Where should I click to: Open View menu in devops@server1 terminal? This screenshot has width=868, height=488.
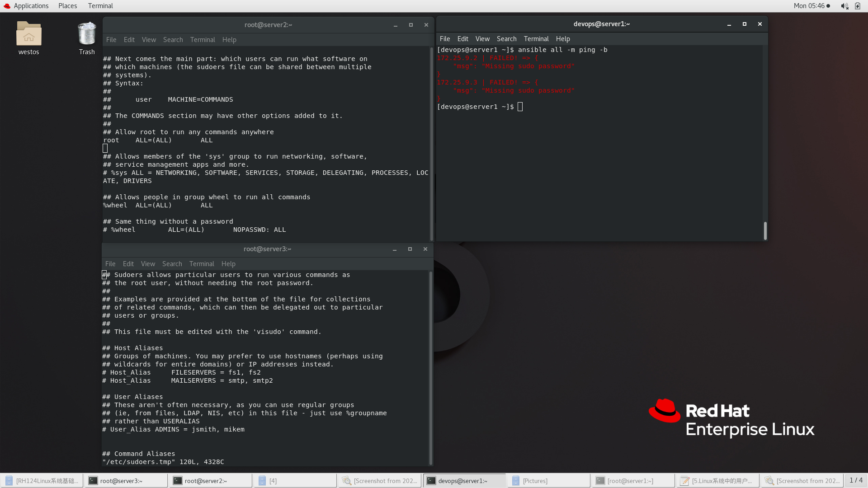tap(482, 39)
